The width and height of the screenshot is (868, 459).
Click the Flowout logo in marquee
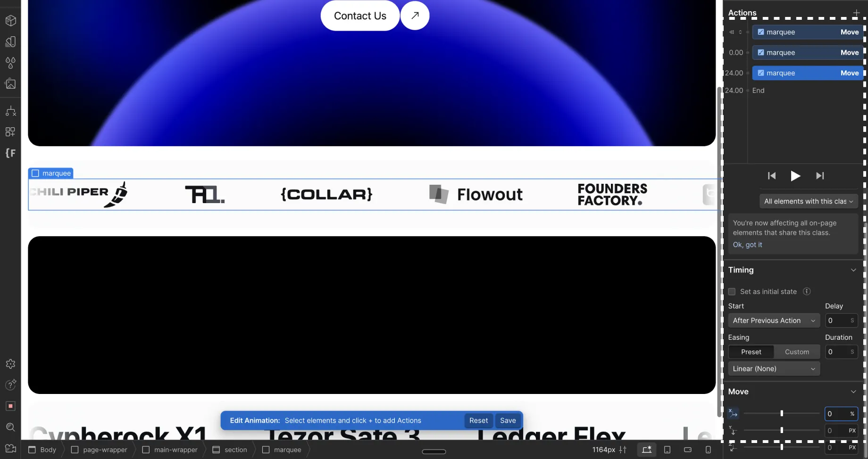476,194
